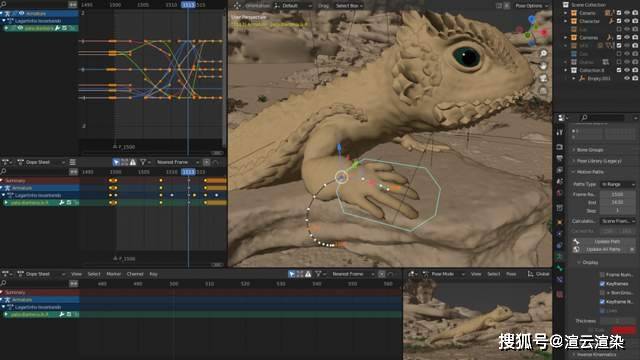Click the Frame Range Start value field
640x360 pixels.
click(x=618, y=194)
